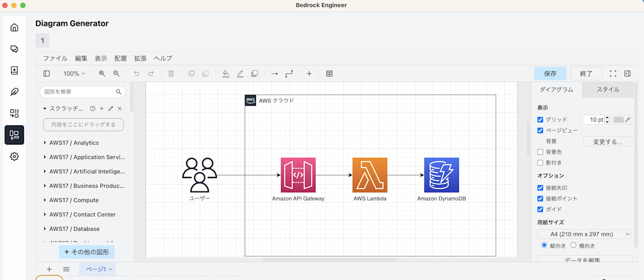Open Settings gear in sidebar

pos(14,157)
